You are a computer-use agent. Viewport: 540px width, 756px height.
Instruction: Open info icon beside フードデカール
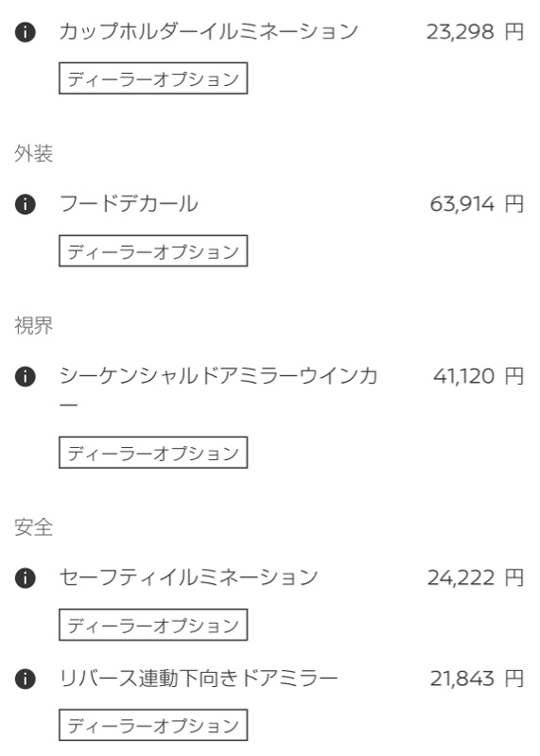point(26,204)
